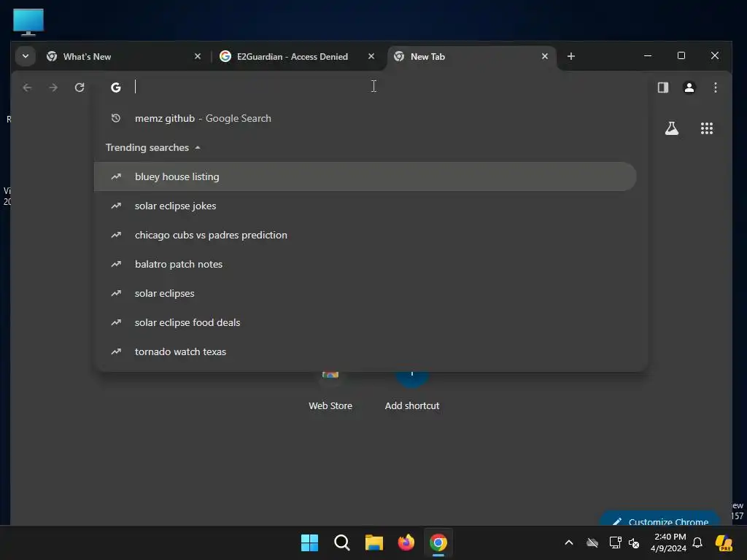Close the New Tab tab

(544, 56)
